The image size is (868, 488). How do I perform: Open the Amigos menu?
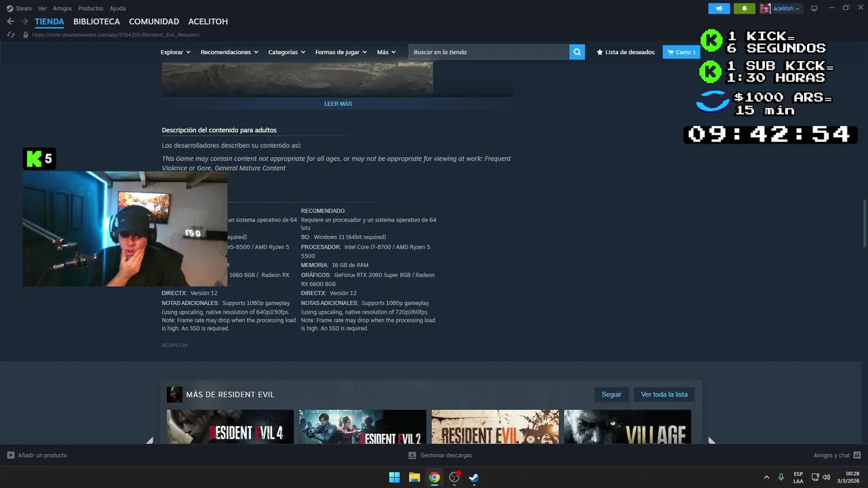click(62, 8)
